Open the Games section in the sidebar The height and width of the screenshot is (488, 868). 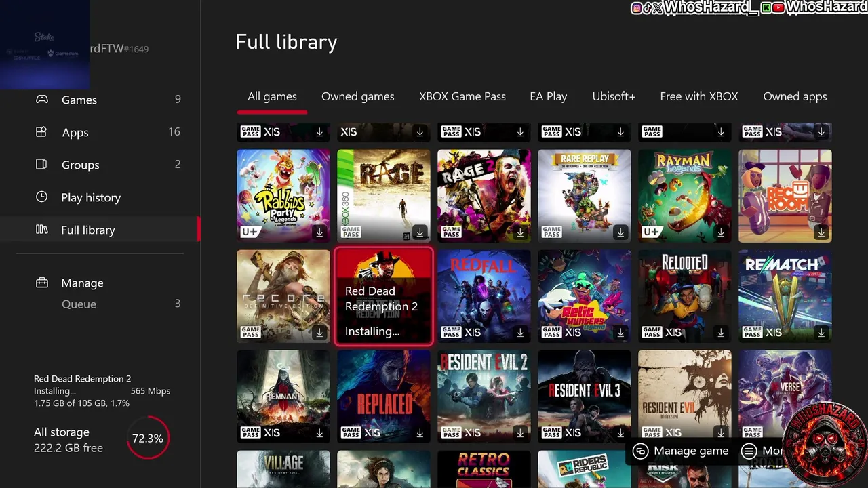[100, 100]
